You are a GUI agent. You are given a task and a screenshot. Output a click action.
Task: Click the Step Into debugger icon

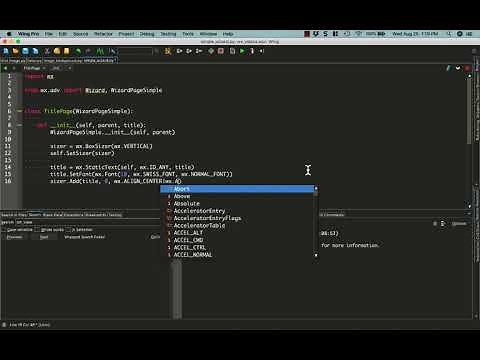pyautogui.click(x=179, y=51)
